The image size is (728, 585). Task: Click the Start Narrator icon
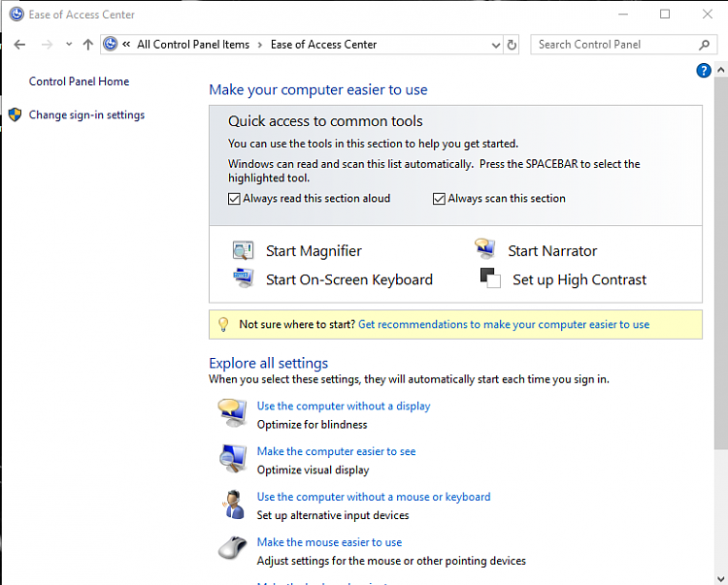click(485, 250)
